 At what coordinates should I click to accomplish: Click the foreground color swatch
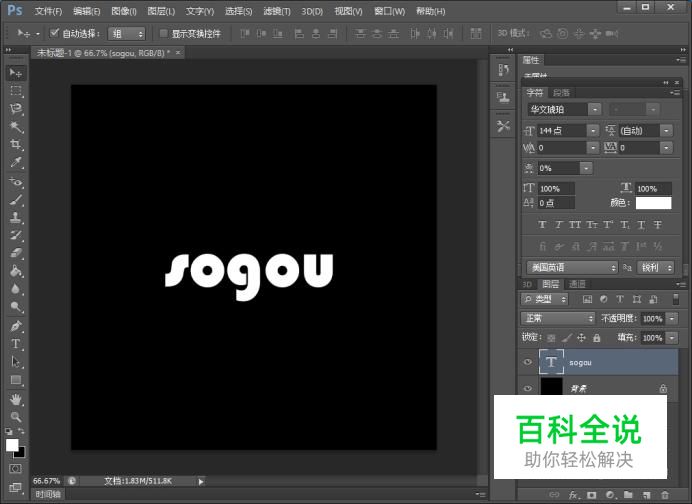pos(12,445)
